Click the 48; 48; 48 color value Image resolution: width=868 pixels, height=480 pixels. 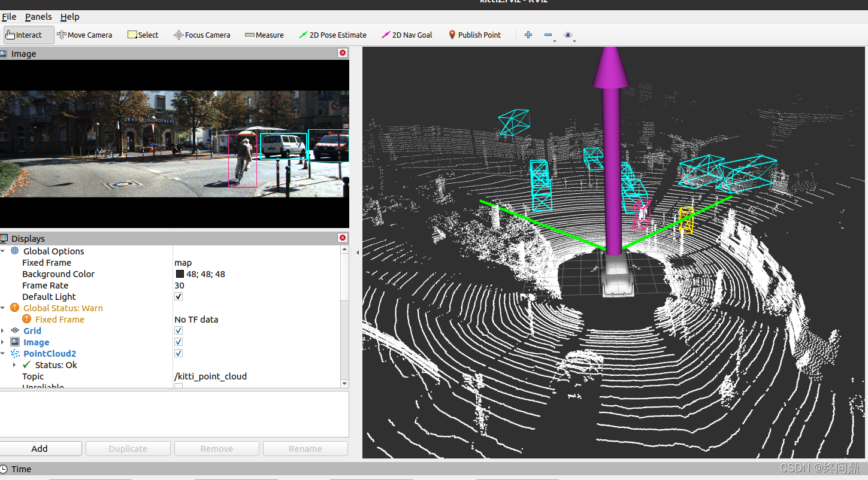point(205,274)
